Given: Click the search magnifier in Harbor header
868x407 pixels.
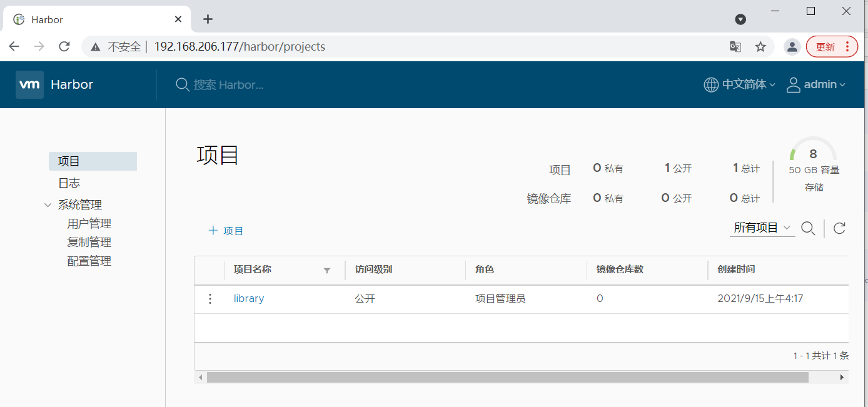Looking at the screenshot, I should point(182,84).
